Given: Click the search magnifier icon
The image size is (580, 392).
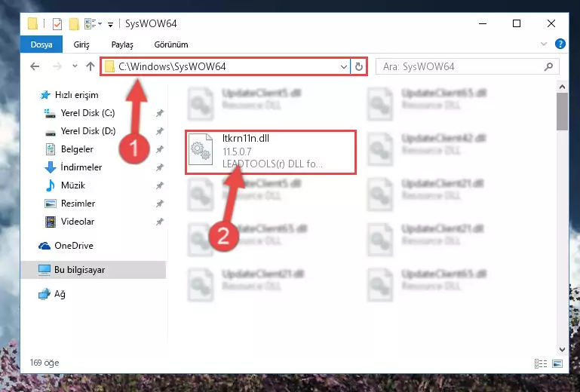Looking at the screenshot, I should pos(548,66).
